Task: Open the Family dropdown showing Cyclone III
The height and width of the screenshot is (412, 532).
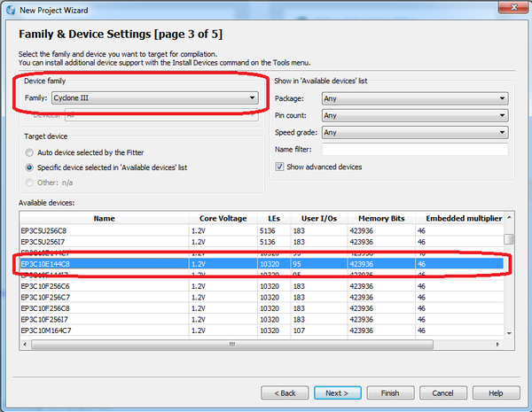Action: 155,97
